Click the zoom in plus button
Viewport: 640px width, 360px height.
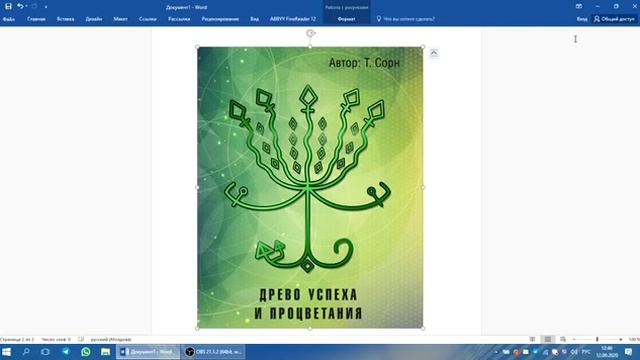point(620,339)
